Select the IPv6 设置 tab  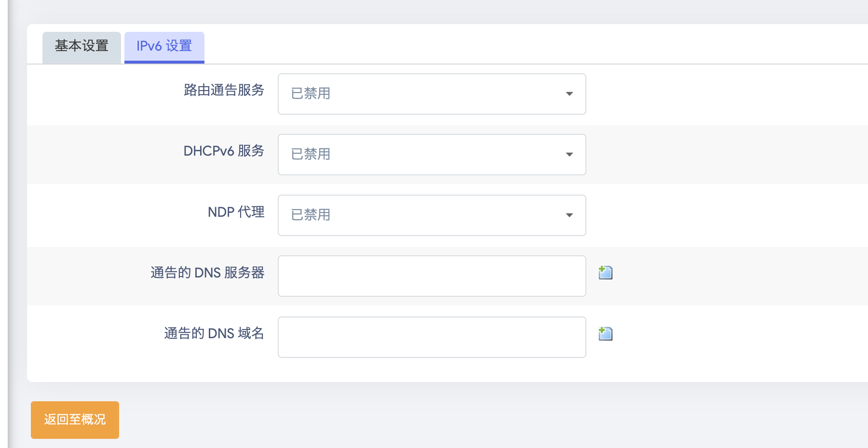(164, 46)
